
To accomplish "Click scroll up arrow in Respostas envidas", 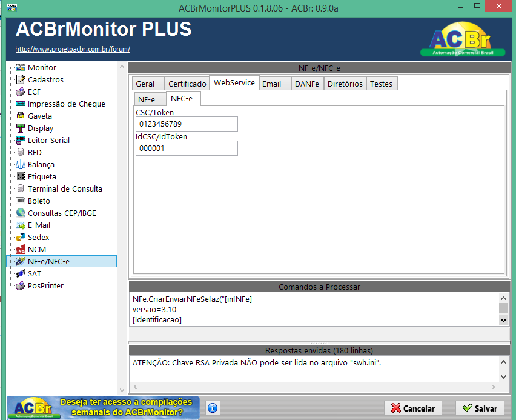I will [503, 362].
